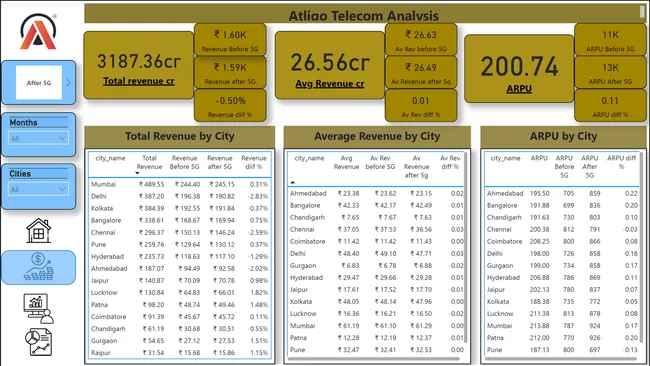Viewport: 650px width, 366px height.
Task: Select the revenue dollar growth icon
Action: coord(39,267)
